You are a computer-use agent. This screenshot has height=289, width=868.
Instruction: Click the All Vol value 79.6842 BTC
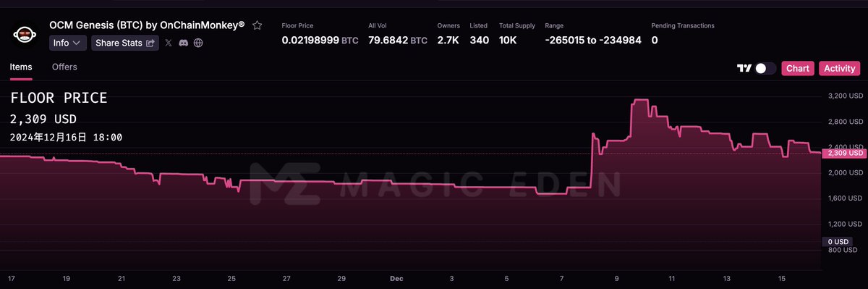[x=398, y=40]
